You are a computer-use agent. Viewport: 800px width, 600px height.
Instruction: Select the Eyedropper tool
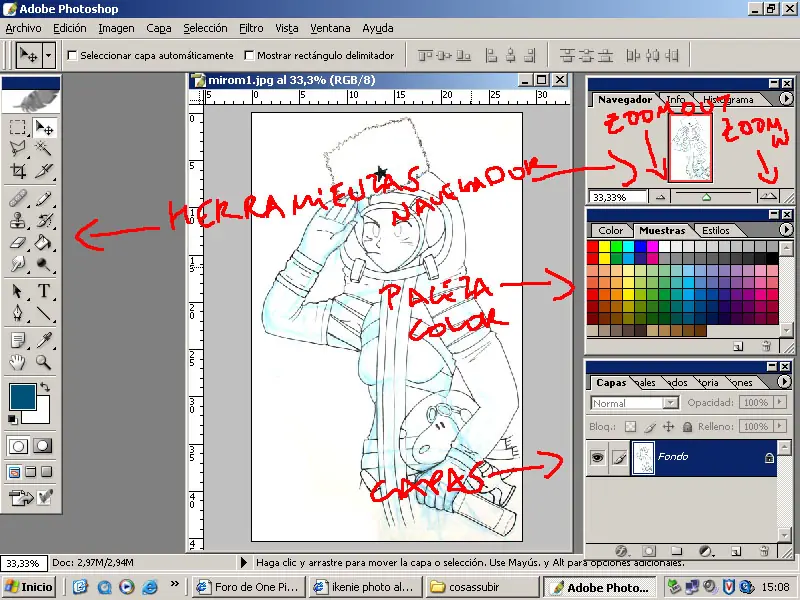point(44,340)
